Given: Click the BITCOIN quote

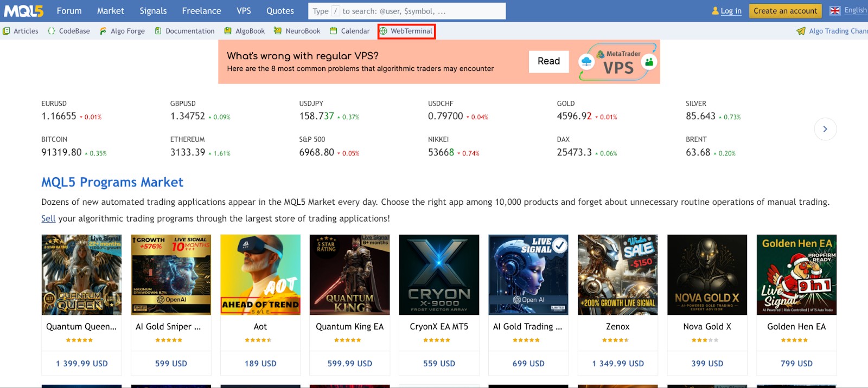Looking at the screenshot, I should click(x=74, y=147).
